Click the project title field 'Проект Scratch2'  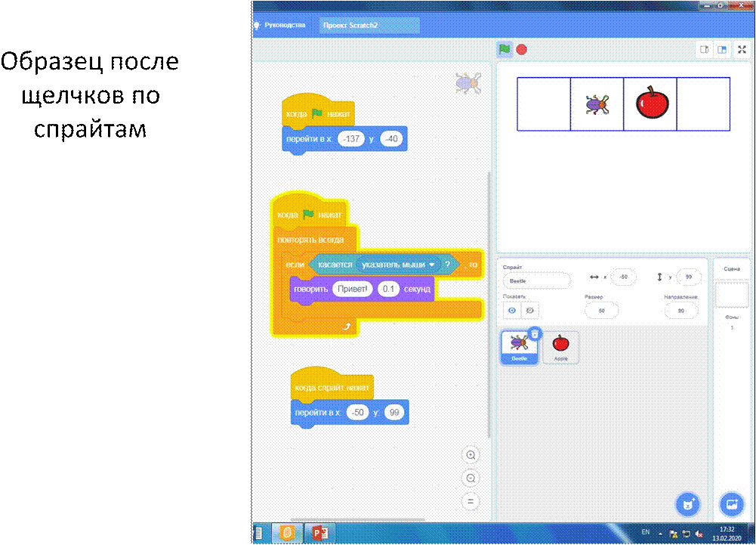pos(369,25)
